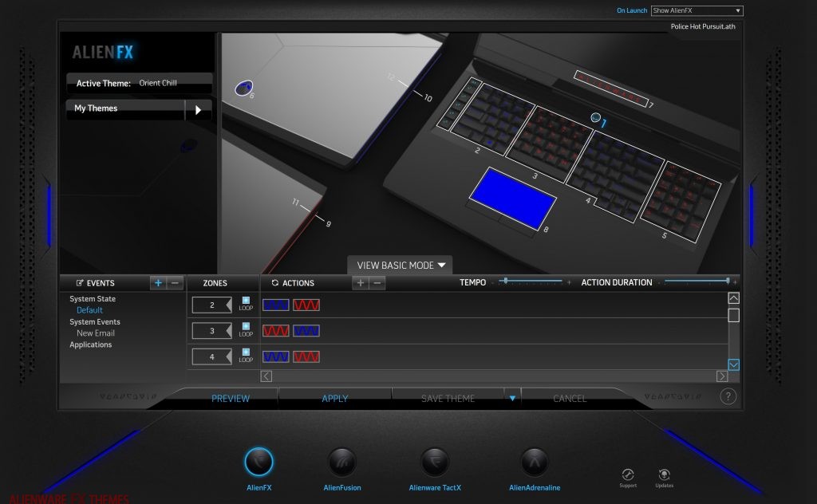817x504 pixels.
Task: Adjust the Action Duration slider
Action: [728, 282]
